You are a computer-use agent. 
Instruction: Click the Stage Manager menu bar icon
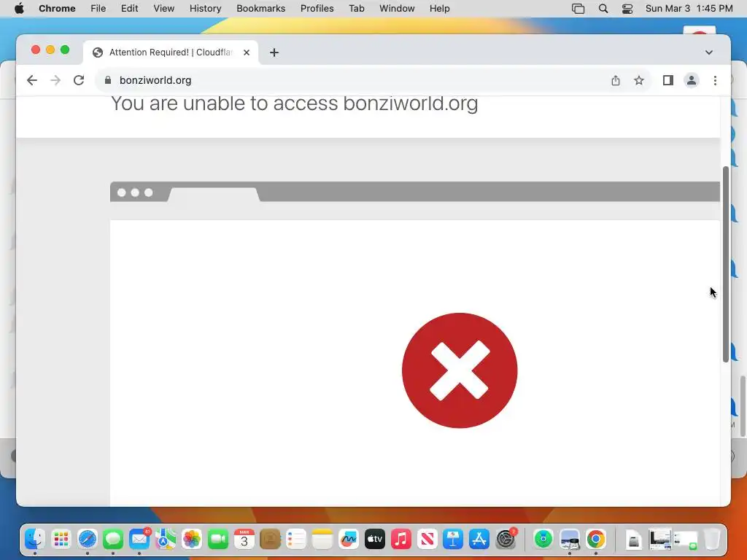(x=578, y=9)
